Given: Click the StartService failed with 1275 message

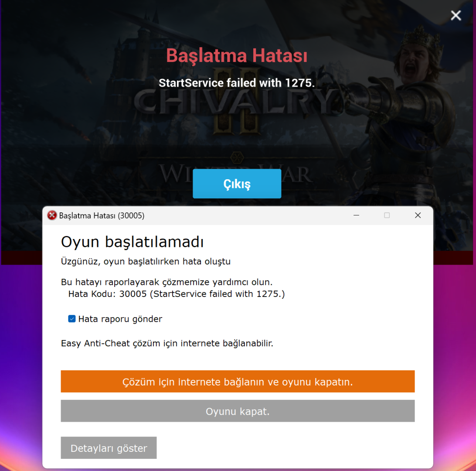Looking at the screenshot, I should [237, 83].
